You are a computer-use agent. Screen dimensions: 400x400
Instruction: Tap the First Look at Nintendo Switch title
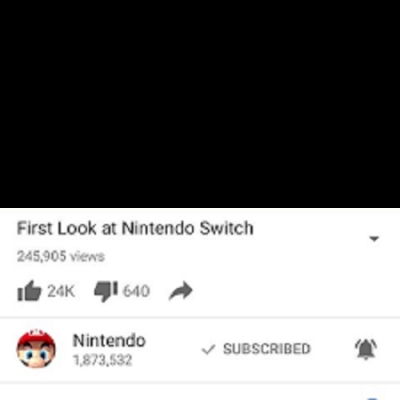coord(135,229)
